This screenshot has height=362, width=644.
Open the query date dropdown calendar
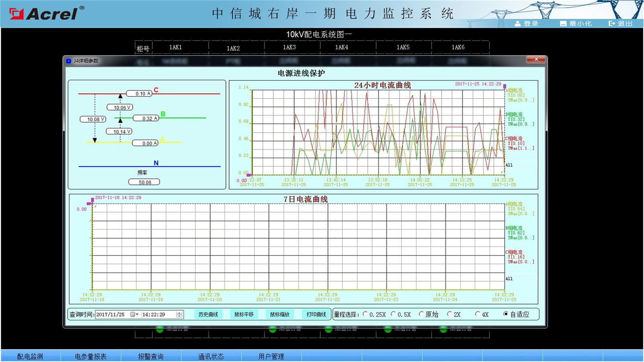coord(135,315)
